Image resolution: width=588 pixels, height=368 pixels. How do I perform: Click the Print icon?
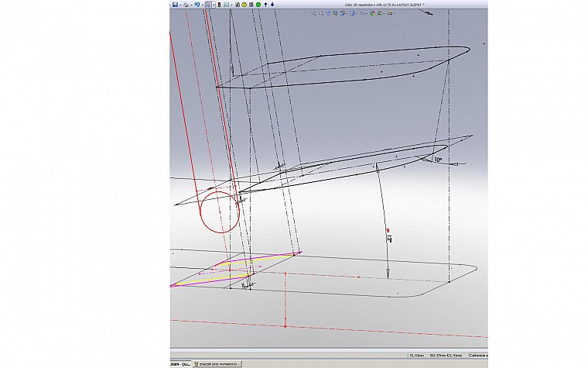(186, 5)
